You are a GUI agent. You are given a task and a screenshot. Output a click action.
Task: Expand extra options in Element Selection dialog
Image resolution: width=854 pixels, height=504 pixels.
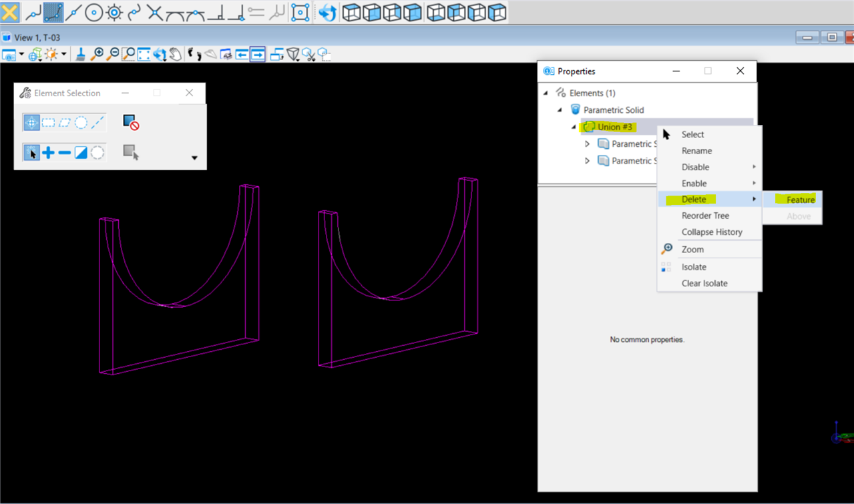[x=194, y=158]
